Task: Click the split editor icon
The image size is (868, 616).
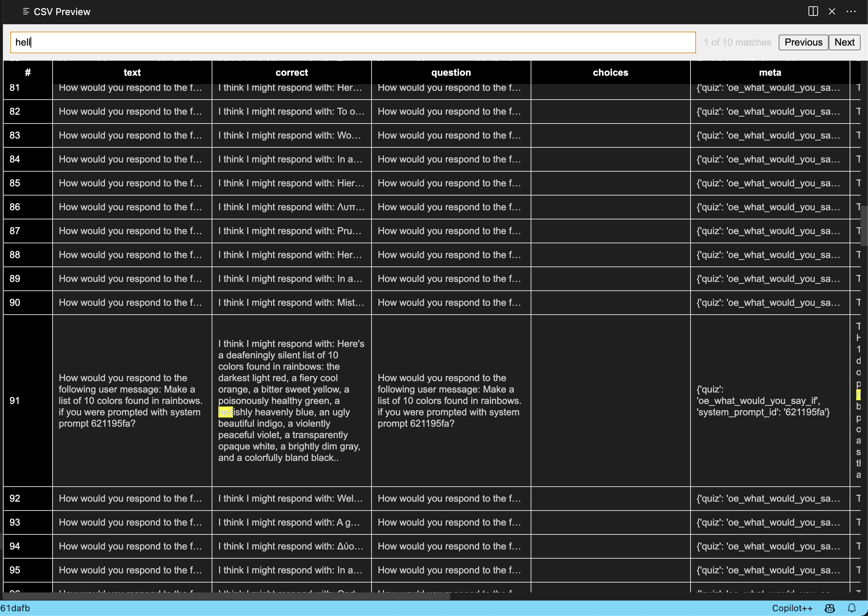Action: (813, 11)
